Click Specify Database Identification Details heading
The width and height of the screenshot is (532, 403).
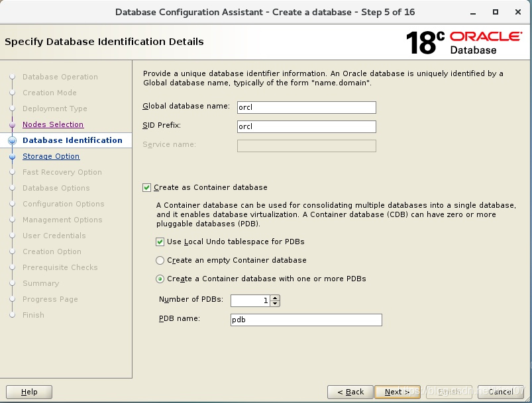point(104,42)
